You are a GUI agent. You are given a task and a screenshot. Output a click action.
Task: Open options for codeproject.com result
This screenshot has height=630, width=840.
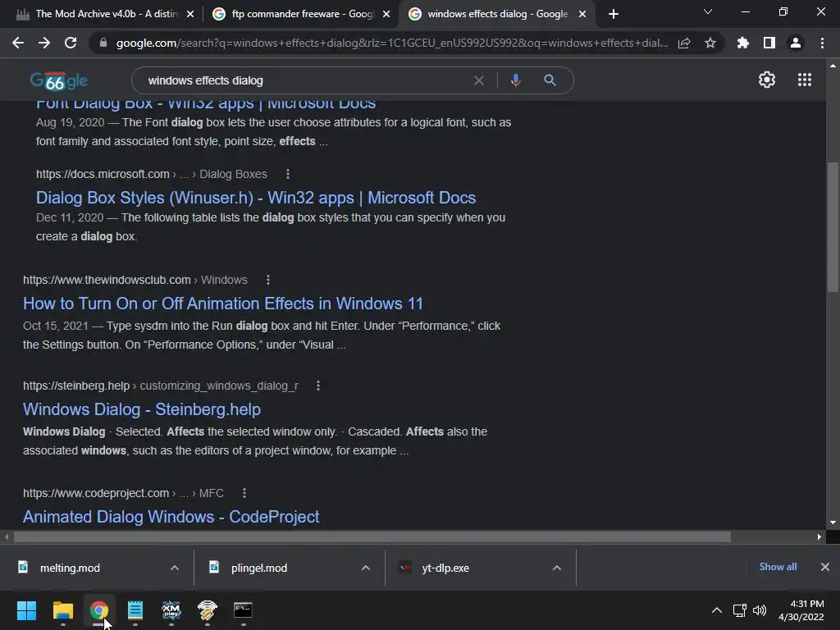pos(244,493)
